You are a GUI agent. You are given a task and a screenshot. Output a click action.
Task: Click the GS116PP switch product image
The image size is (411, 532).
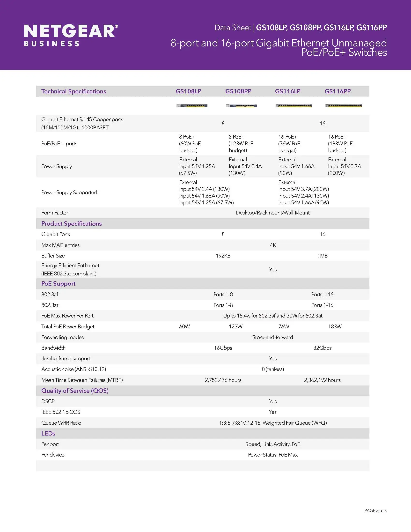tap(344, 106)
